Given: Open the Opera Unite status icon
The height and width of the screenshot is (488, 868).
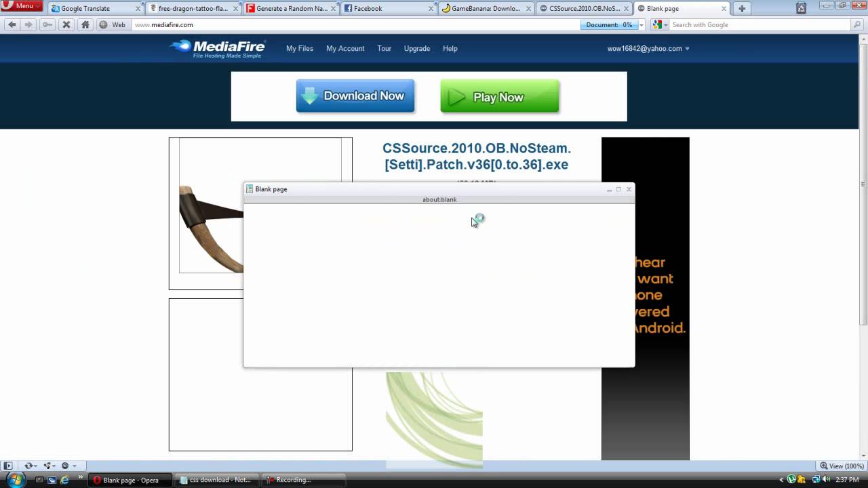Looking at the screenshot, I should tap(48, 466).
